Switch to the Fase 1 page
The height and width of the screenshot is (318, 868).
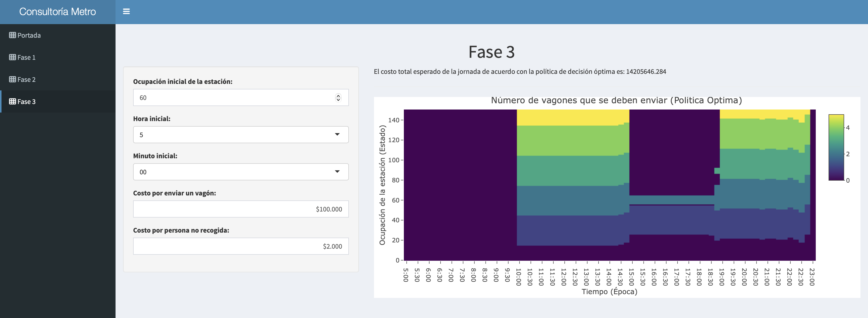coord(26,58)
